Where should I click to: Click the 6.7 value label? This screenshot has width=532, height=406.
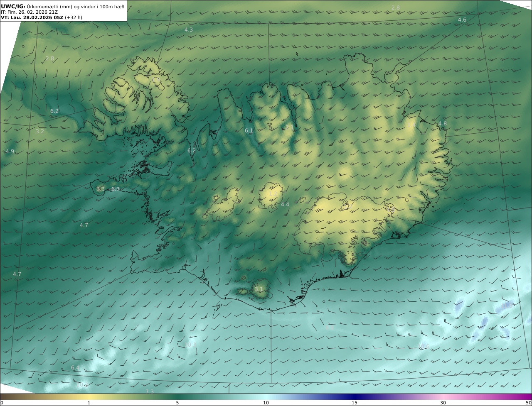[x=116, y=189]
